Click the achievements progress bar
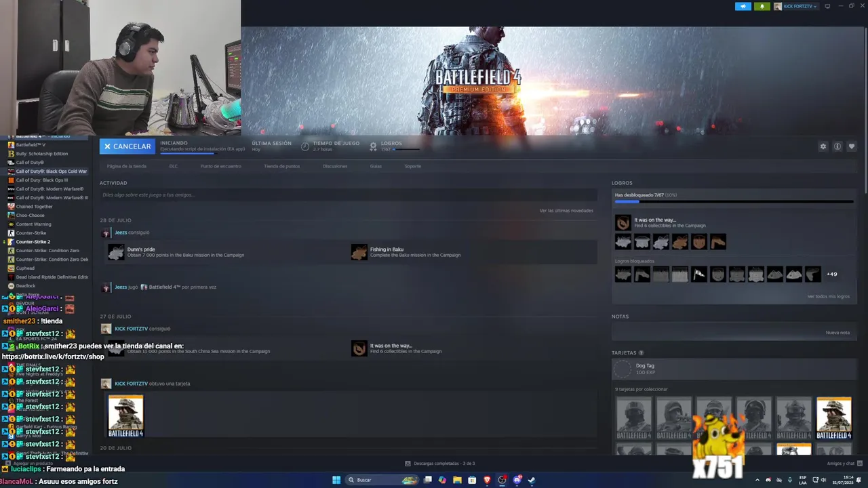 click(734, 201)
